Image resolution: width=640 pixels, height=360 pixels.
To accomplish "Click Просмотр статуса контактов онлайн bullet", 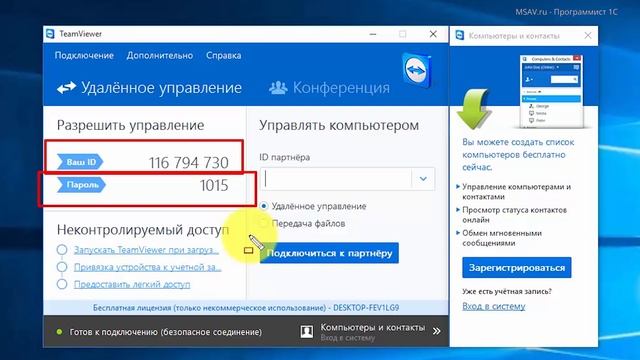I will (514, 215).
